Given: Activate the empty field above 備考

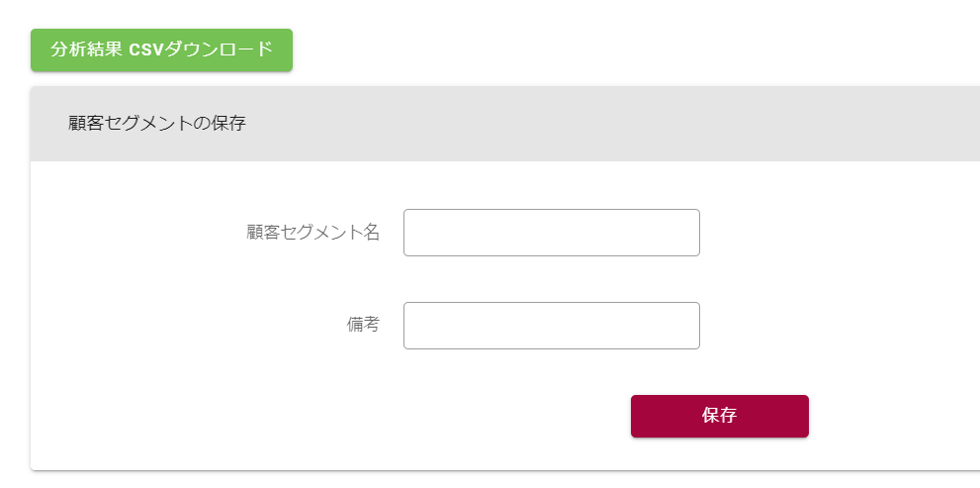Looking at the screenshot, I should click(551, 233).
